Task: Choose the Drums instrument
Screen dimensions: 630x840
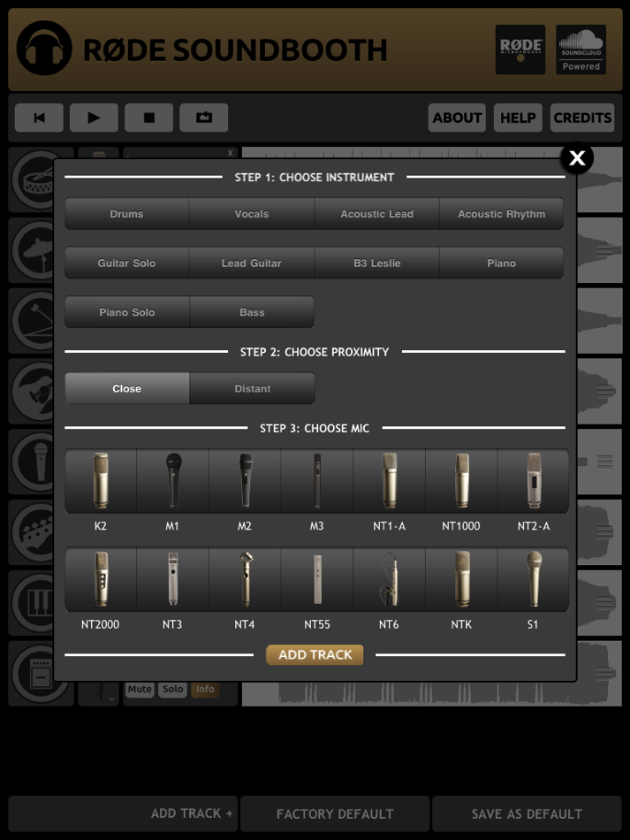Action: coord(127,214)
